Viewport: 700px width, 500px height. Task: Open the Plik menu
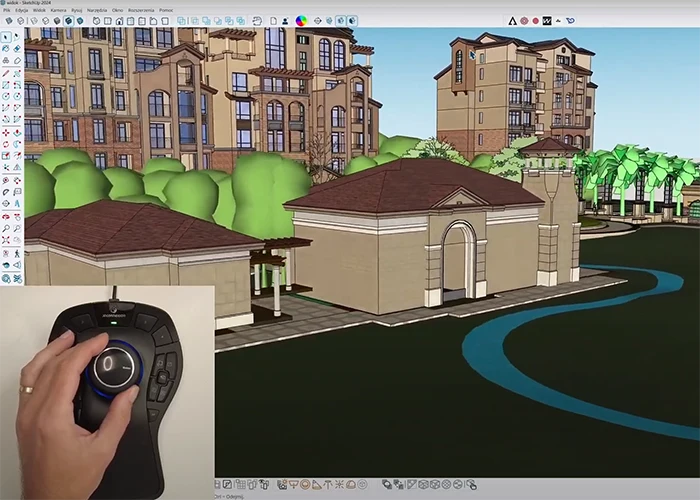tap(6, 10)
